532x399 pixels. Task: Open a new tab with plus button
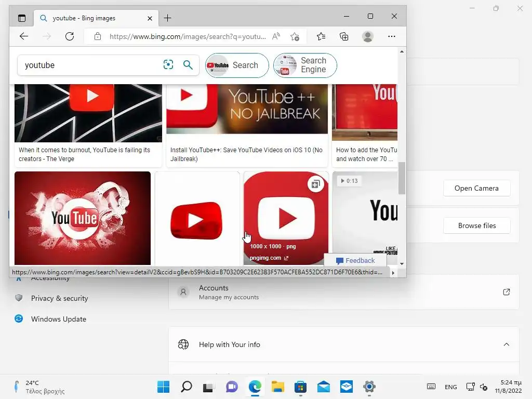point(168,18)
